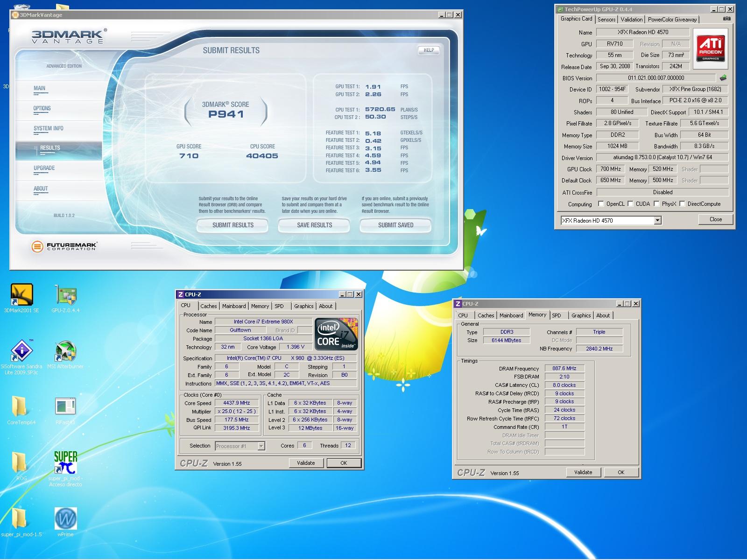The height and width of the screenshot is (560, 747).
Task: Launch the GPU-Z.0.4.4 desktop icon
Action: tap(65, 299)
